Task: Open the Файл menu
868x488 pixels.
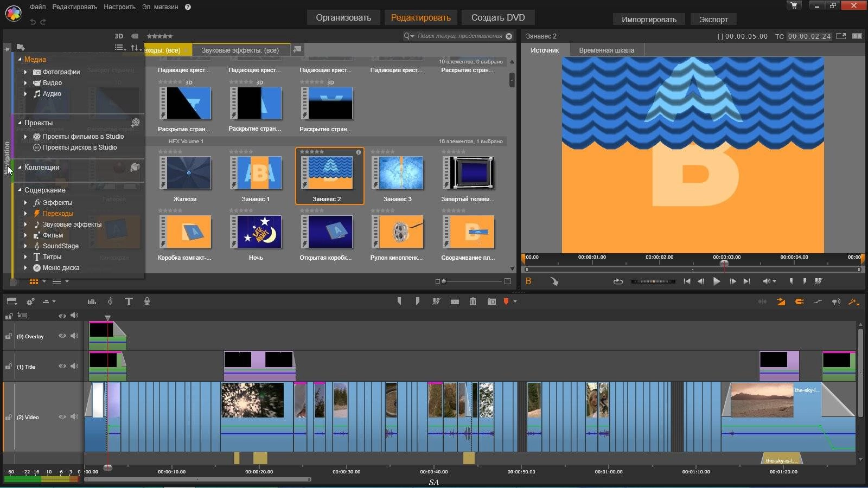Action: (37, 7)
